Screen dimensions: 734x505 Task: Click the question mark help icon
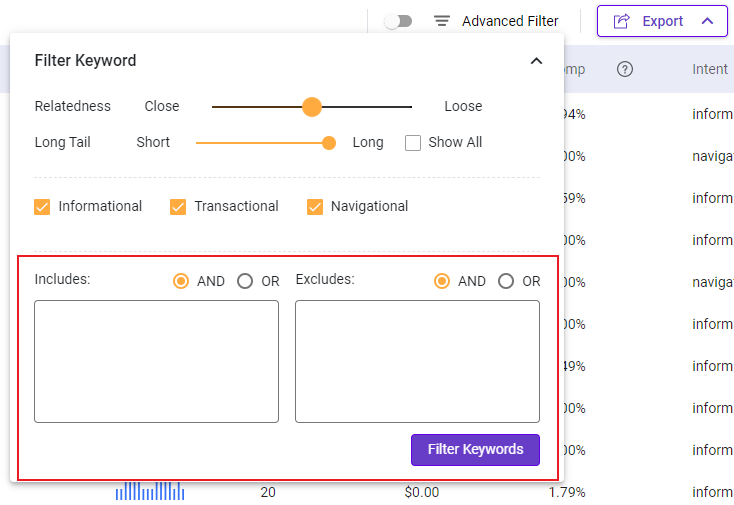624,69
